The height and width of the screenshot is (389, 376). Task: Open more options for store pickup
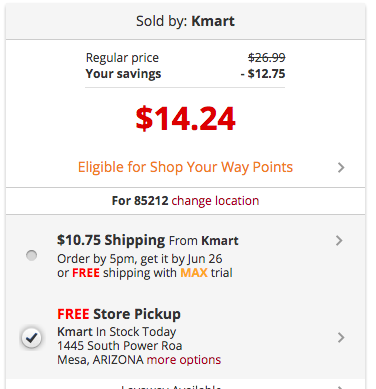tap(184, 360)
